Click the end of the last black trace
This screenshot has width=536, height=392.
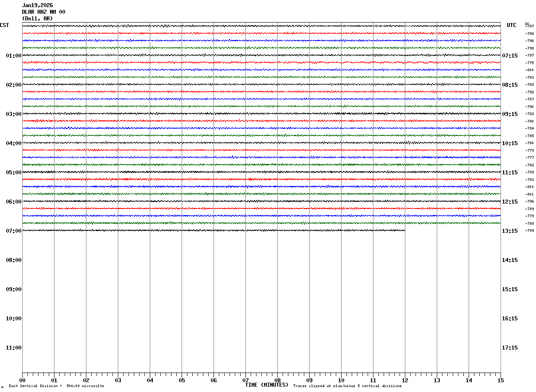[404, 230]
